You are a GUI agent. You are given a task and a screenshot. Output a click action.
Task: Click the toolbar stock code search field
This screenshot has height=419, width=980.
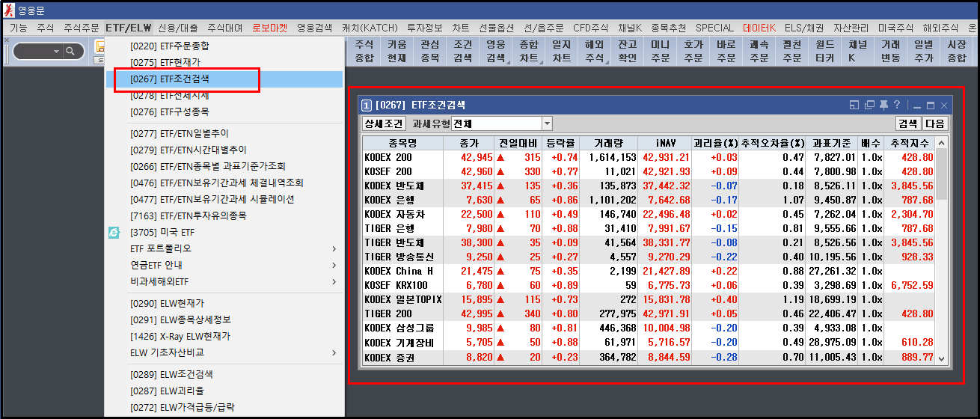tap(32, 52)
